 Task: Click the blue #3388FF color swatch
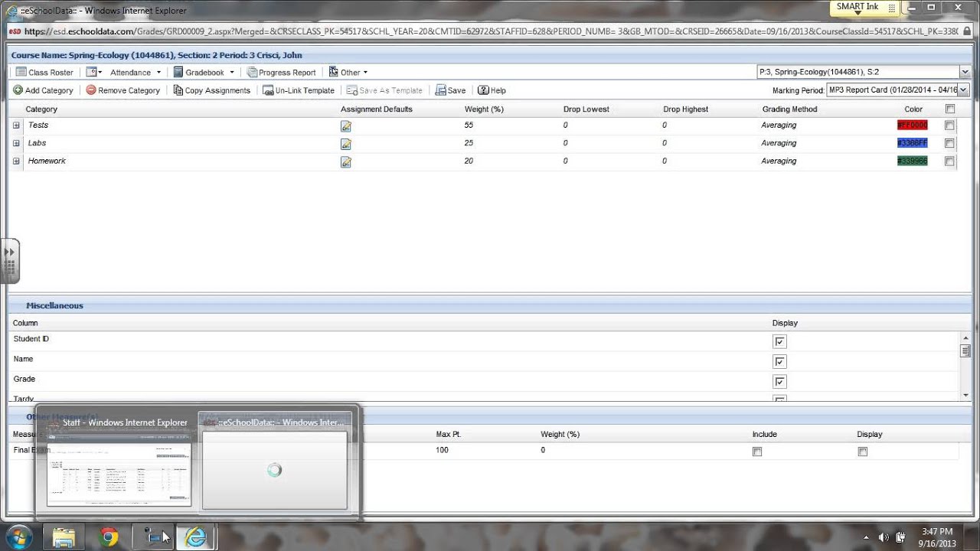[912, 143]
